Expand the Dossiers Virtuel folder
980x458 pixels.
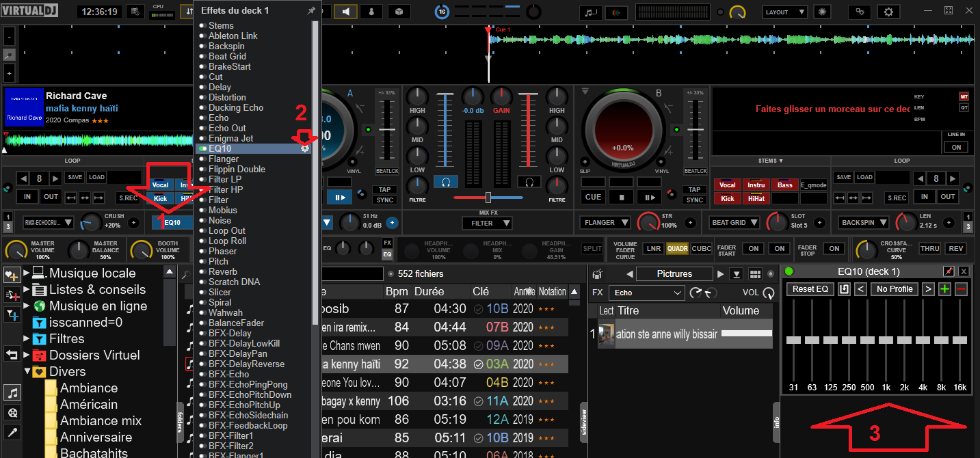(27, 355)
